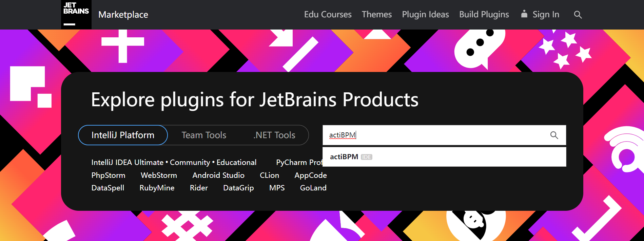
Task: Open Marketplace home link
Action: coord(123,15)
